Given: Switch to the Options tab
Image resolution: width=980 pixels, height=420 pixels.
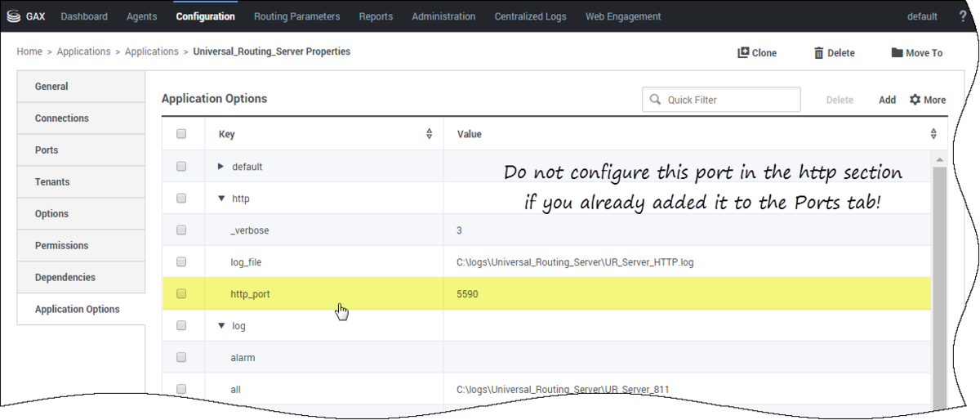Looking at the screenshot, I should [81, 214].
